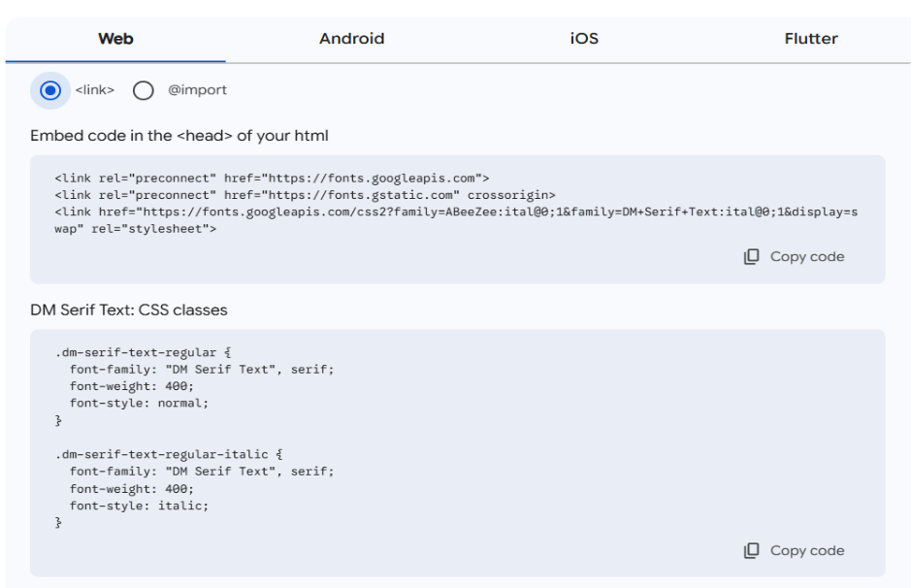Viewport: 911px width, 588px height.
Task: Click Copy code label in embed code box
Action: pos(807,257)
